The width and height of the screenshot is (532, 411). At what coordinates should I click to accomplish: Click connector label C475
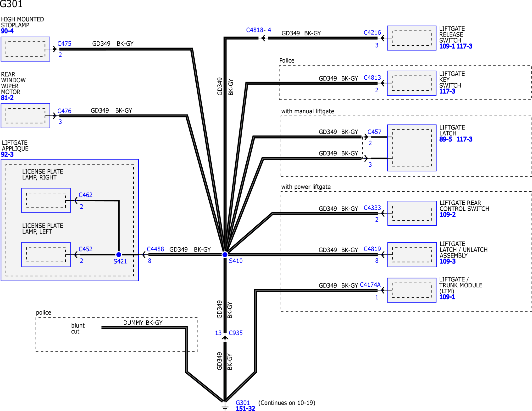[64, 44]
